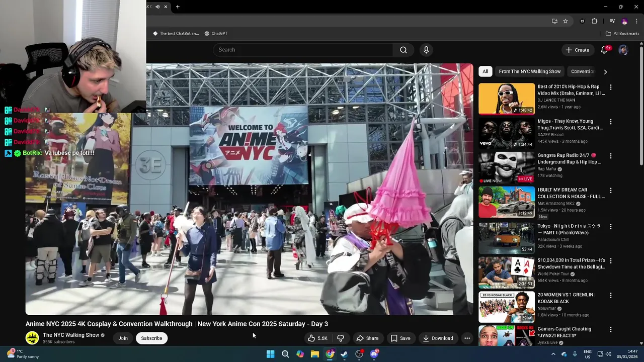Bookmark this page with star icon

coord(566,21)
